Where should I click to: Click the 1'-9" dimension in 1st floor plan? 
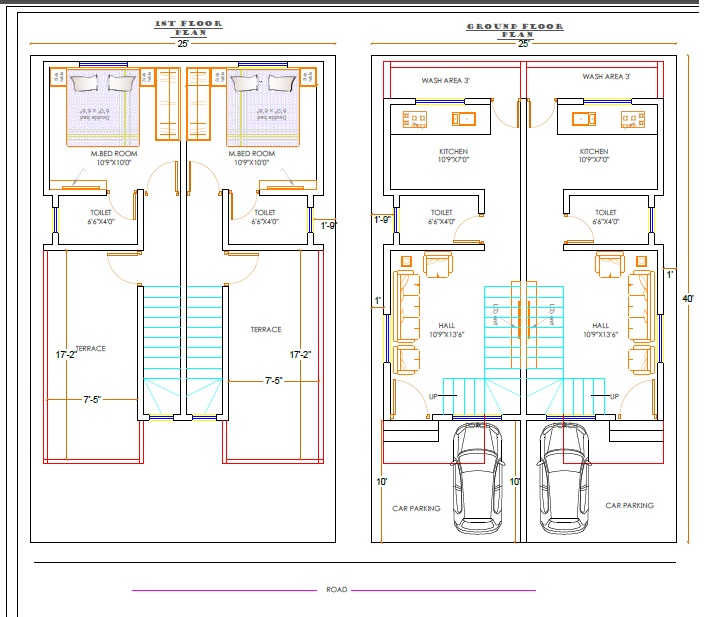[x=329, y=225]
